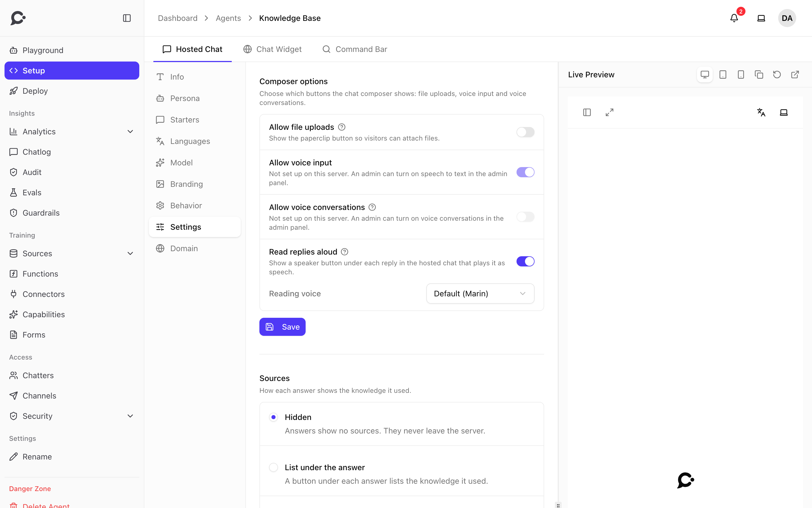Switch Live Preview to desktop view
Viewport: 812px width, 508px height.
coord(705,75)
